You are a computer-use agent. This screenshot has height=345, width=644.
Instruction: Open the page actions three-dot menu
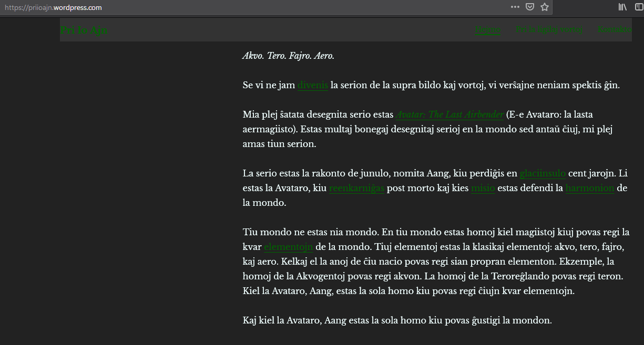click(x=515, y=7)
